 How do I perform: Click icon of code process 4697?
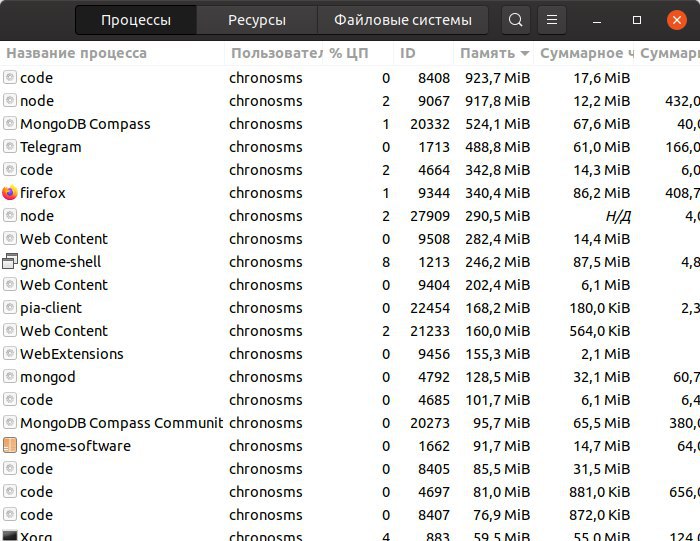click(10, 491)
